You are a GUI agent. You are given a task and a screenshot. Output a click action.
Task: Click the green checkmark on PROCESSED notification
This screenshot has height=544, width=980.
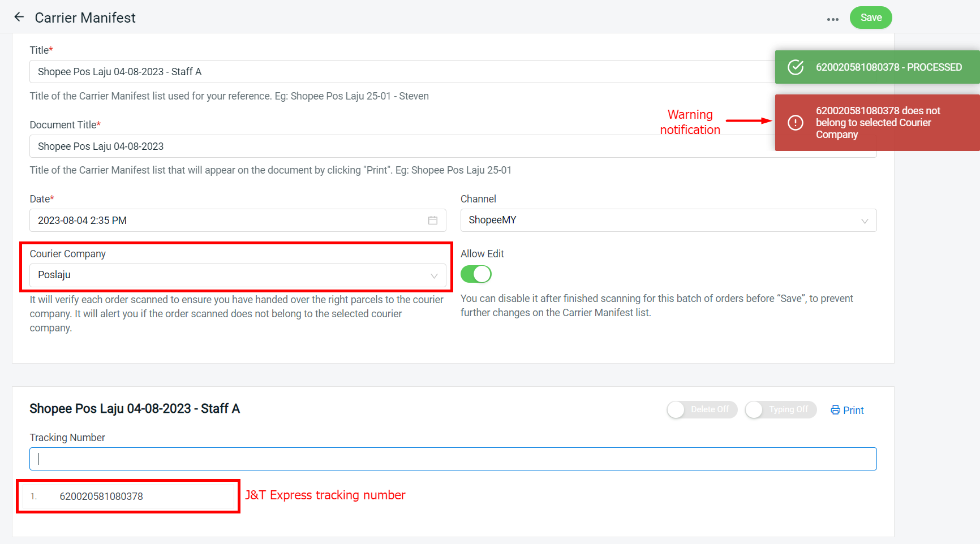(x=796, y=67)
